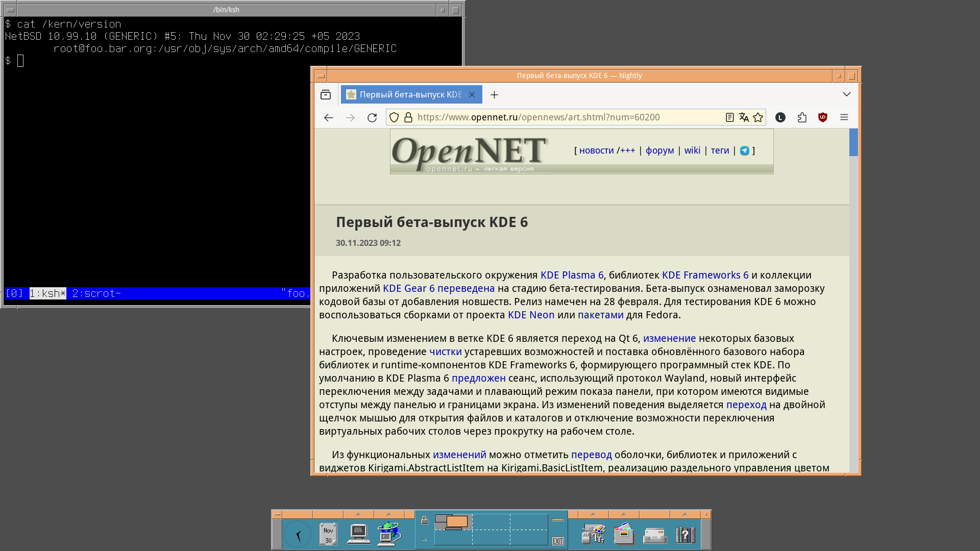
Task: Click the browser page scrollbar thumb
Action: coord(853,142)
